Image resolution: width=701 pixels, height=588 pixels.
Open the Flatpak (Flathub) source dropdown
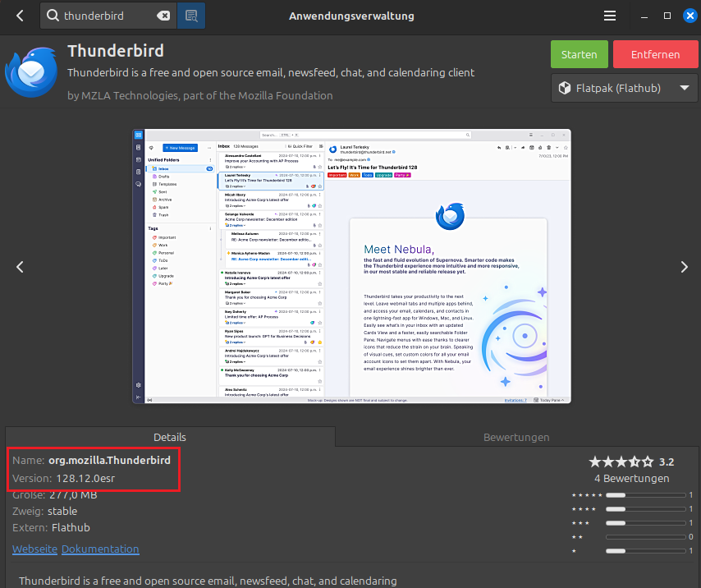tap(624, 88)
